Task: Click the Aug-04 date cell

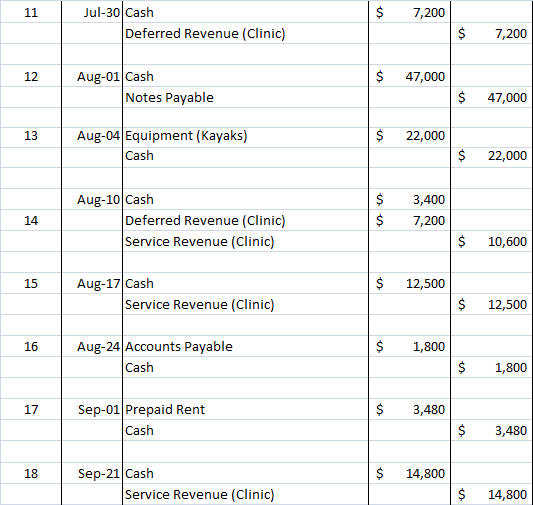Action: 92,136
